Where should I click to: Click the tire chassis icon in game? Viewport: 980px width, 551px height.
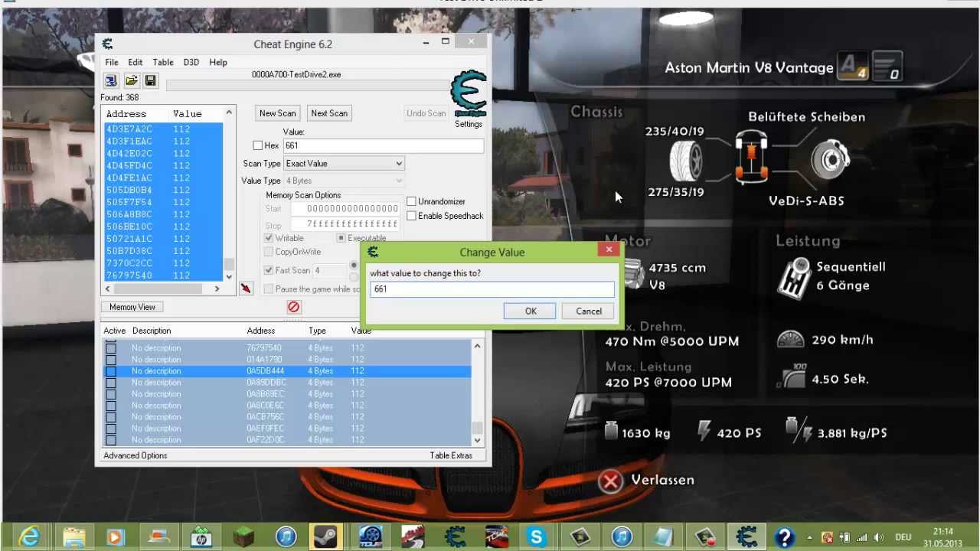687,160
